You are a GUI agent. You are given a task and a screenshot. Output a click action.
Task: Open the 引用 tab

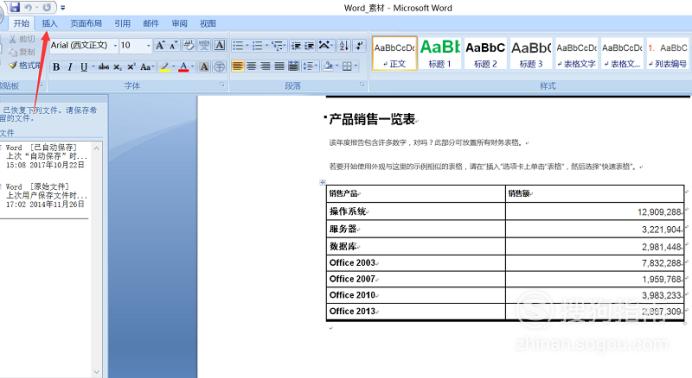click(122, 23)
